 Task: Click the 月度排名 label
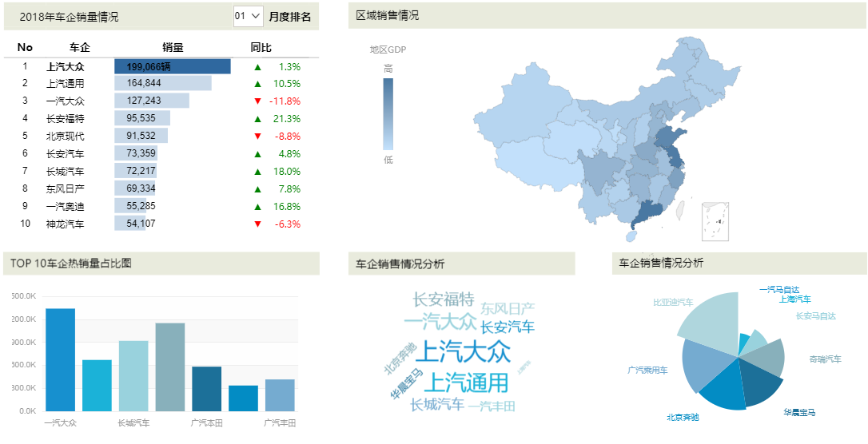[x=290, y=17]
